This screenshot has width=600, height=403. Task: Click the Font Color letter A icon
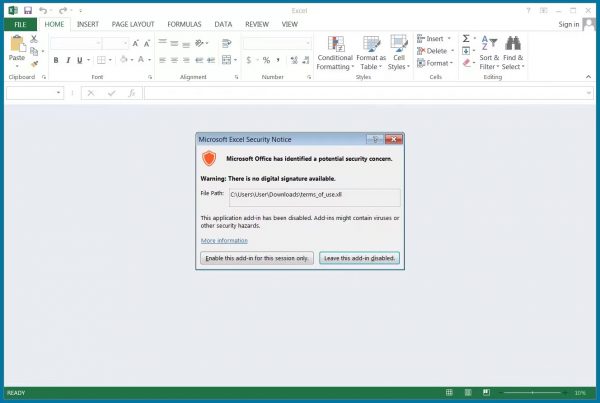click(x=141, y=60)
